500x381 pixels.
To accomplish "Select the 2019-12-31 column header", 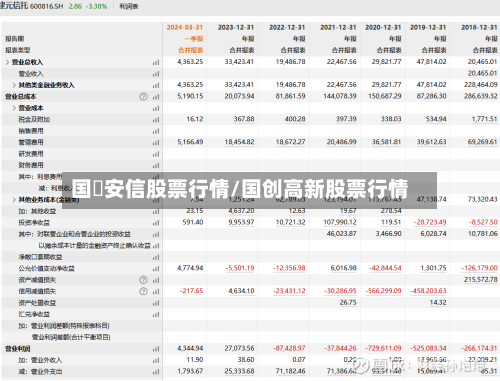I will pos(428,27).
